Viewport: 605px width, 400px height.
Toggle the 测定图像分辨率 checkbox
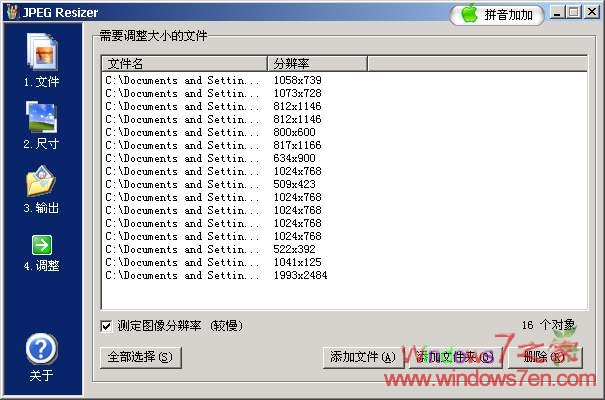(107, 326)
